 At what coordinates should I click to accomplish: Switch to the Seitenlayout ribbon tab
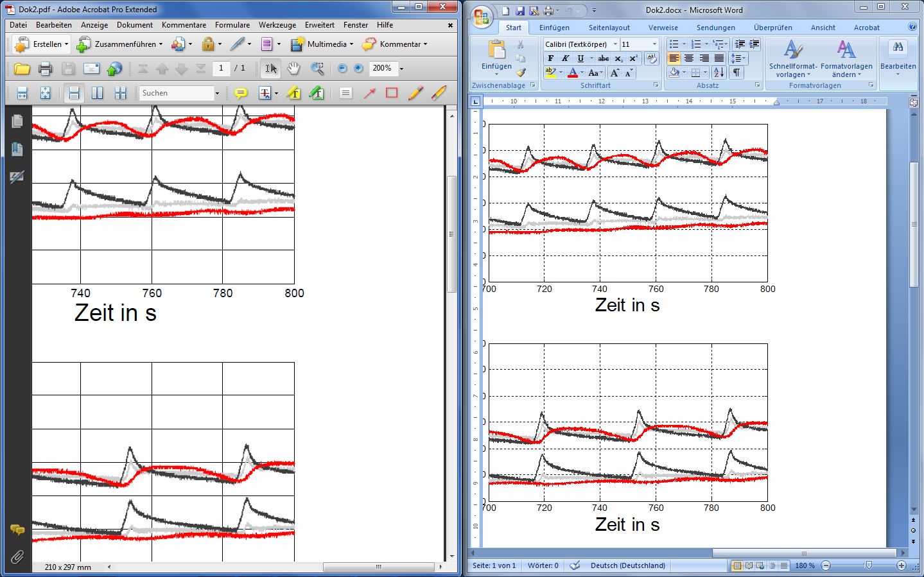coord(609,28)
